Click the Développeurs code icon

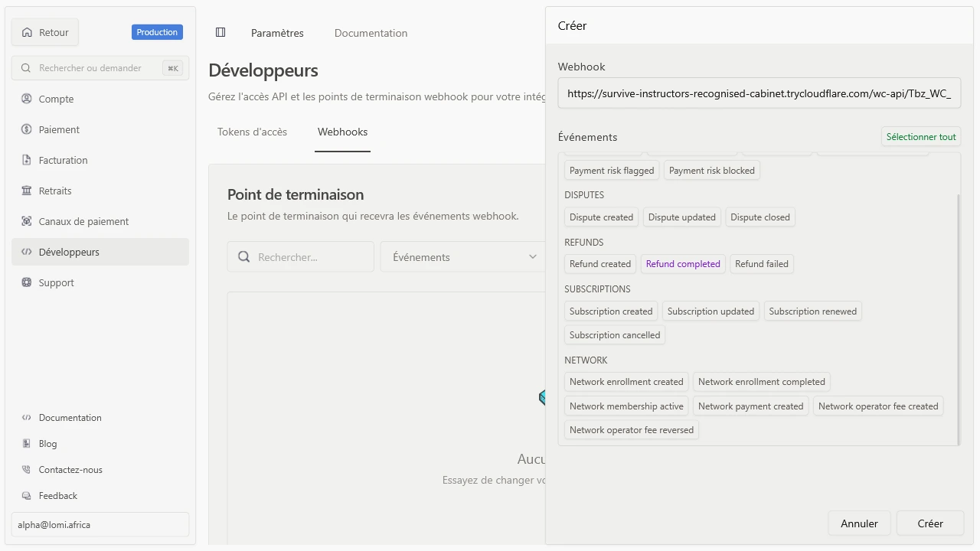(27, 252)
